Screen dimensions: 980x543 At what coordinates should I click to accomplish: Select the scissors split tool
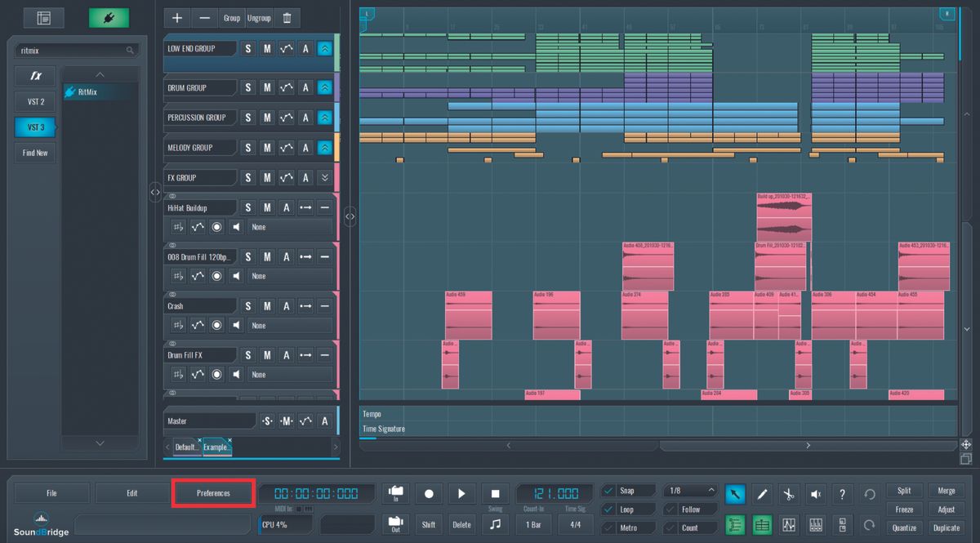coord(788,493)
